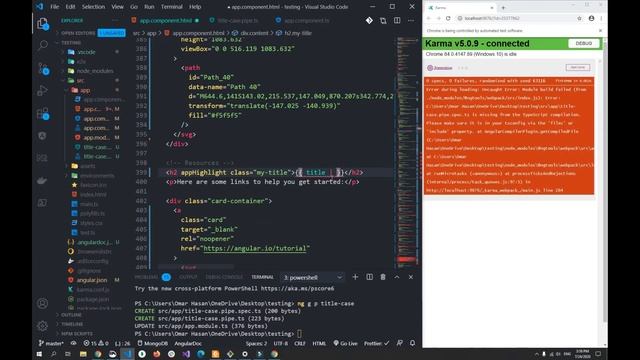This screenshot has height=360, width=640.
Task: Expand the .vscode folder
Action: (x=87, y=52)
